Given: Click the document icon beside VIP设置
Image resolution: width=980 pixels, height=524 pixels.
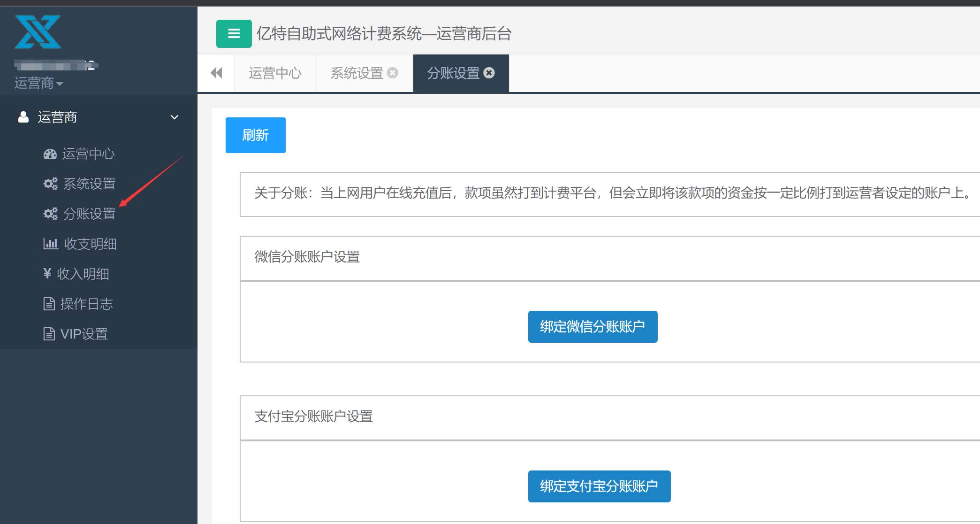Looking at the screenshot, I should [49, 334].
